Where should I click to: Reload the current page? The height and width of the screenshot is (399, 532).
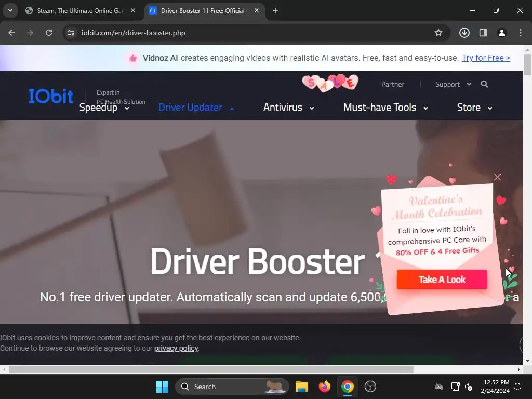tap(49, 33)
